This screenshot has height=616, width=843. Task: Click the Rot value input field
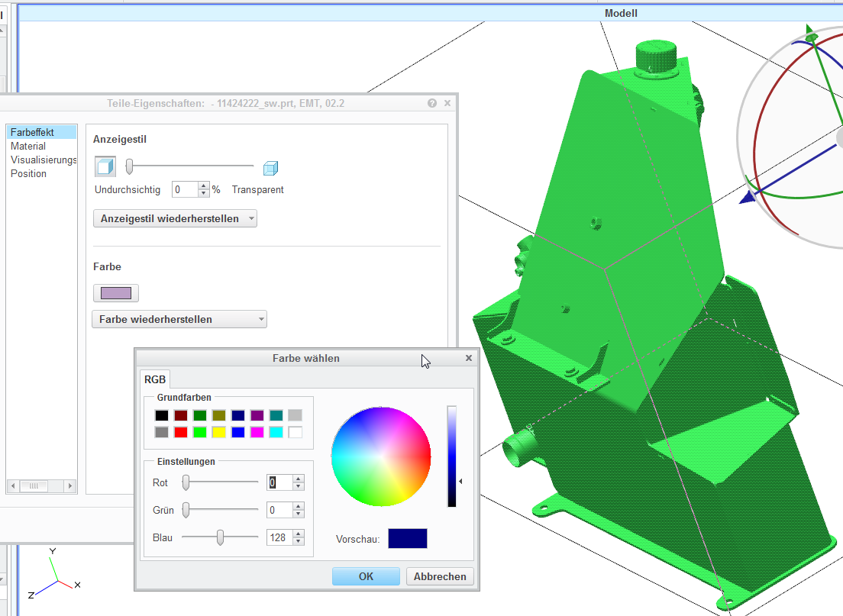279,482
